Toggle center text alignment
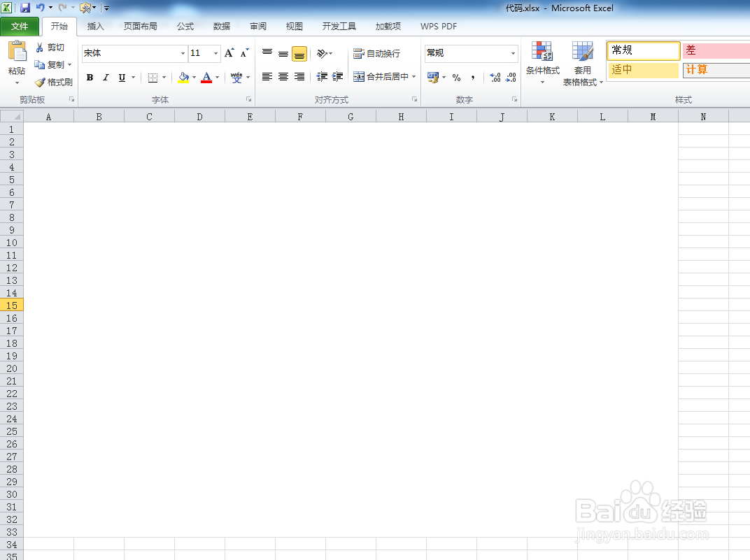Viewport: 750px width, 560px height. pyautogui.click(x=283, y=76)
